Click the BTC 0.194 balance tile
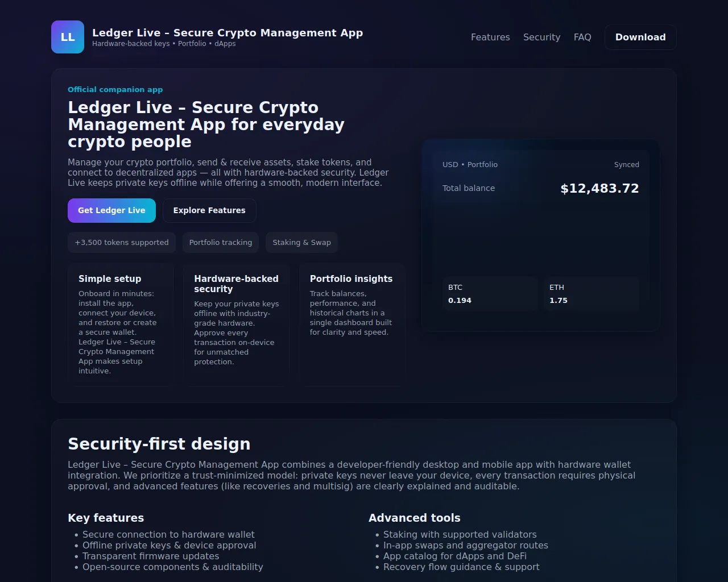The image size is (728, 582). 490,294
